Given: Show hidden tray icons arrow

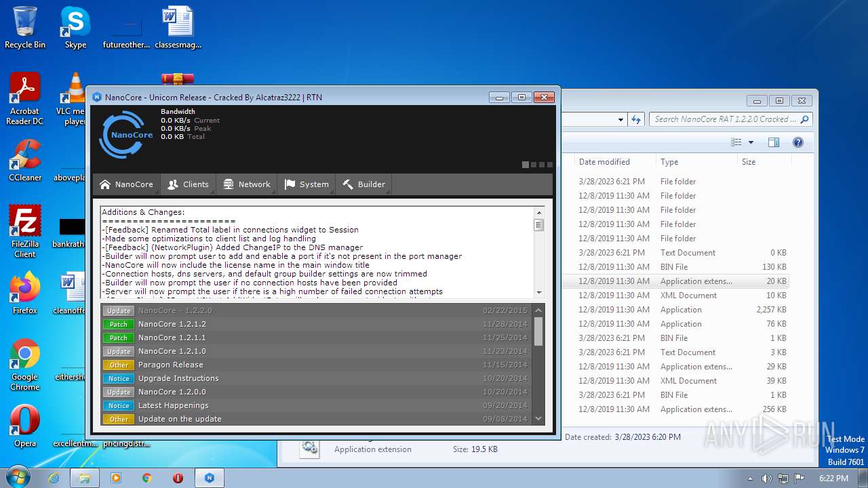Looking at the screenshot, I should 750,479.
